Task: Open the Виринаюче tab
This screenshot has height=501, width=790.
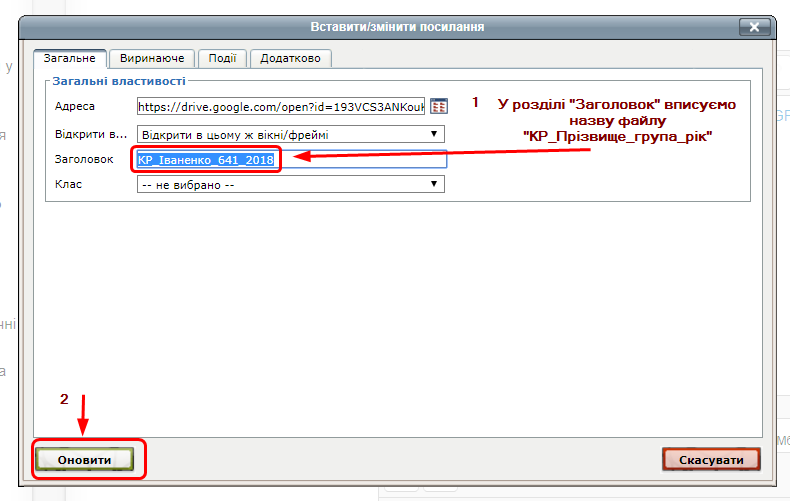Action: (151, 59)
